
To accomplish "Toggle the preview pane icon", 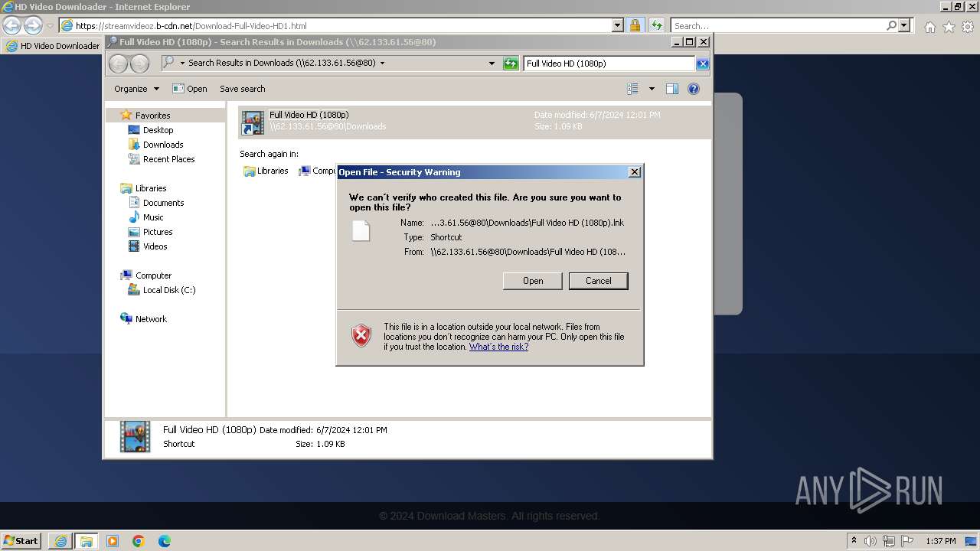I will [672, 89].
